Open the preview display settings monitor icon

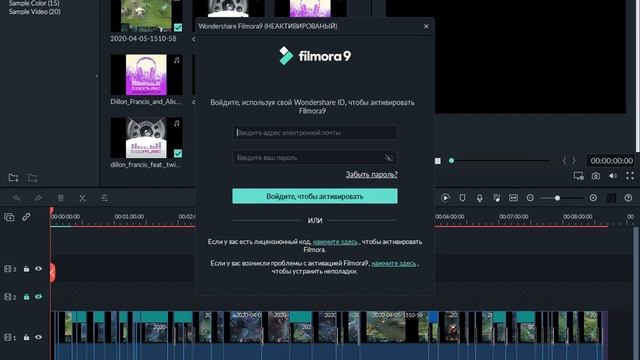click(x=578, y=176)
